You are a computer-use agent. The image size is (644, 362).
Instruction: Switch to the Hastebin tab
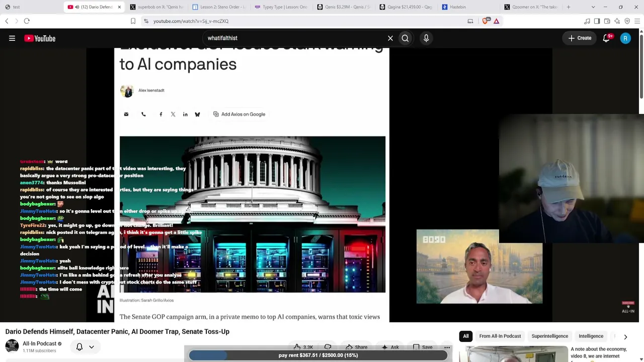468,7
